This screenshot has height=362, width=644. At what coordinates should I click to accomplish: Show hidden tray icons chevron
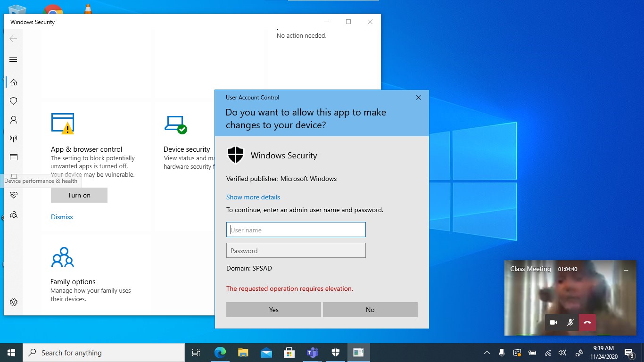click(487, 353)
